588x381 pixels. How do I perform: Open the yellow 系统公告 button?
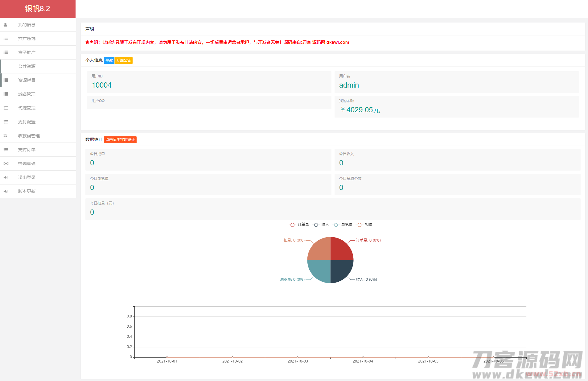tap(124, 60)
